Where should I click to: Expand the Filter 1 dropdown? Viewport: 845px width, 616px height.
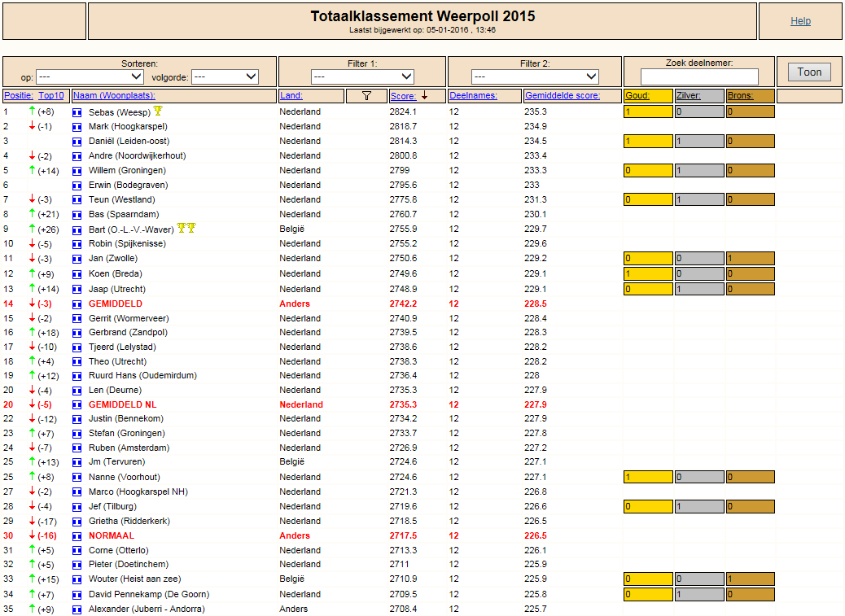click(363, 77)
